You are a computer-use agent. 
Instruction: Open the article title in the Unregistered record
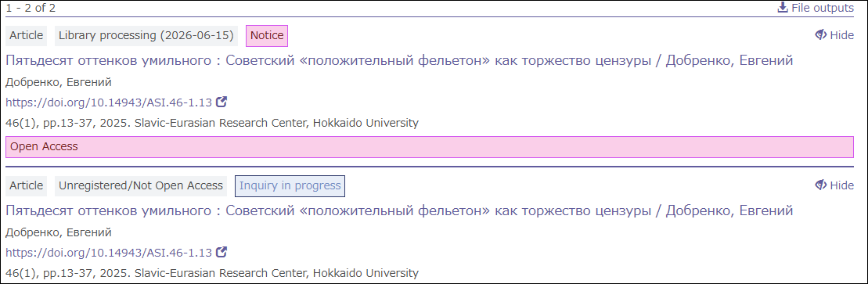(x=399, y=211)
